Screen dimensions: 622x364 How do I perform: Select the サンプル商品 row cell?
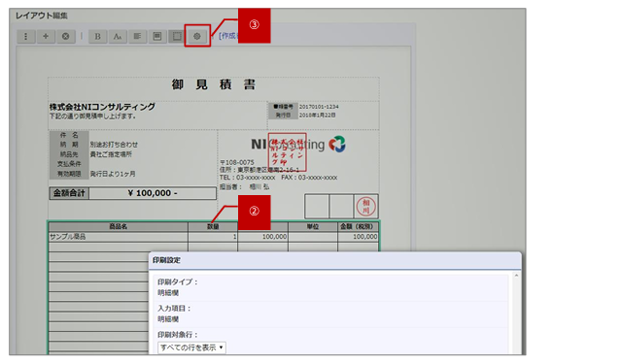[x=119, y=237]
